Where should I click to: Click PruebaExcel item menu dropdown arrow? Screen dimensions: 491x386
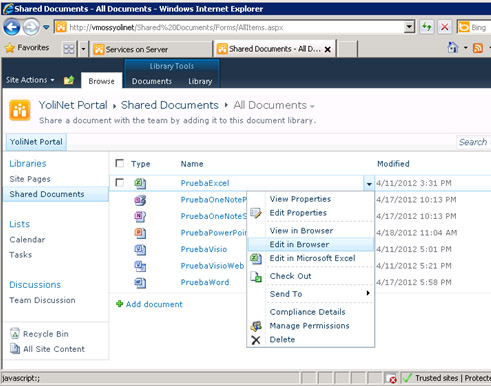click(369, 184)
